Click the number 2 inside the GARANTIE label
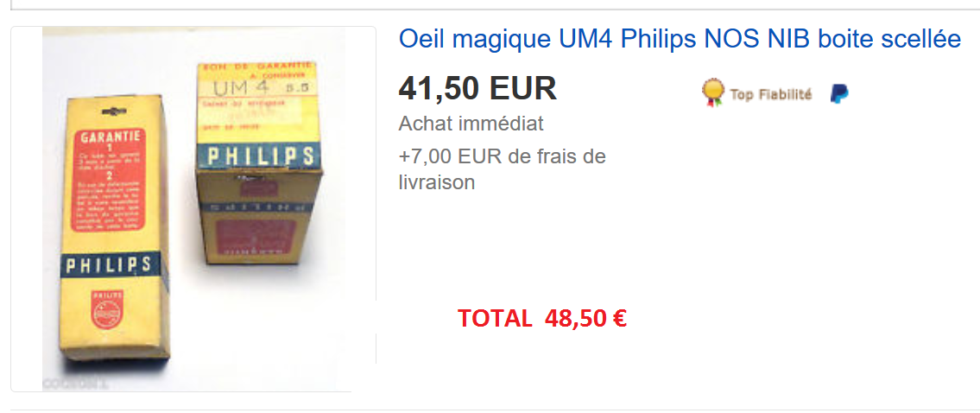Screen dimensions: 980x413 click(x=109, y=176)
